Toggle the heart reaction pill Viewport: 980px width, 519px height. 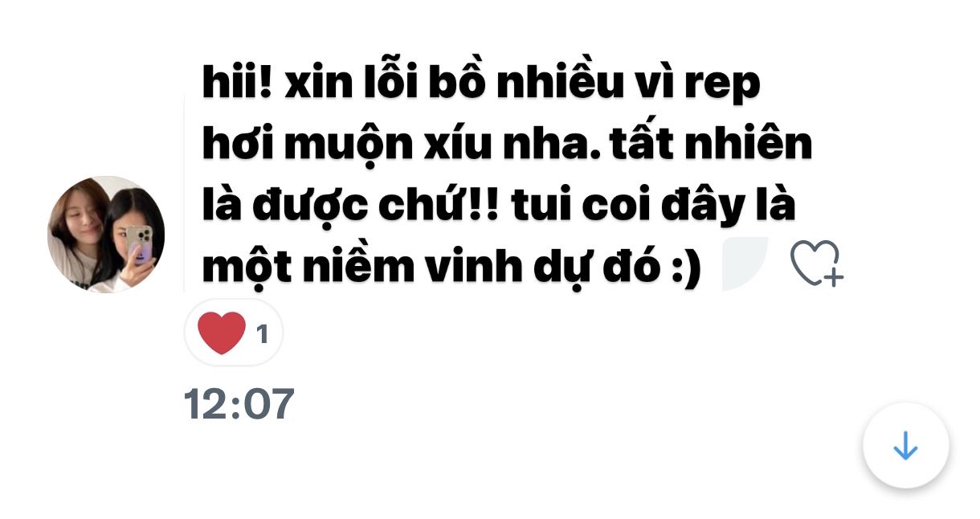(x=234, y=333)
